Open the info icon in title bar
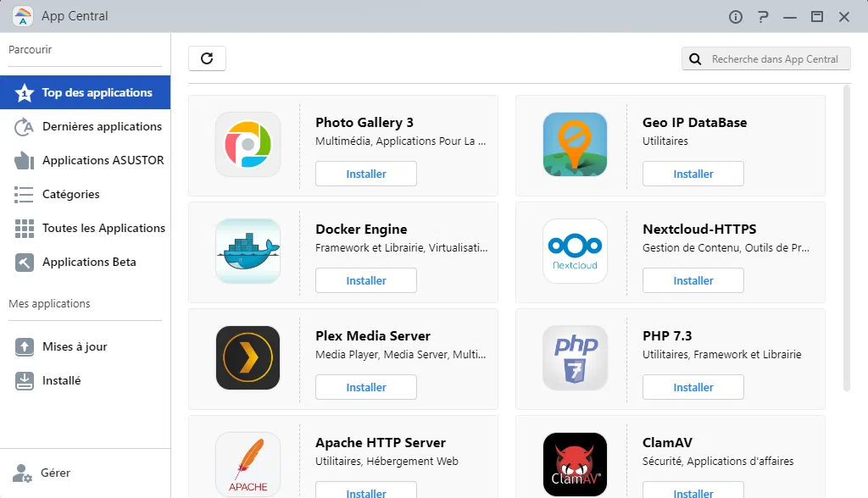The height and width of the screenshot is (498, 868). click(736, 17)
